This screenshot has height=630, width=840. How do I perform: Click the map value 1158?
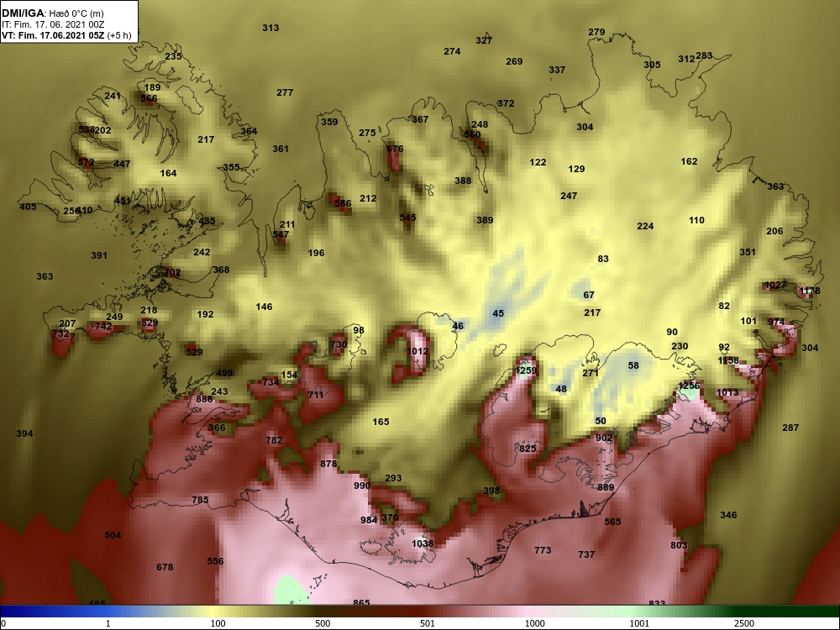coord(728,360)
